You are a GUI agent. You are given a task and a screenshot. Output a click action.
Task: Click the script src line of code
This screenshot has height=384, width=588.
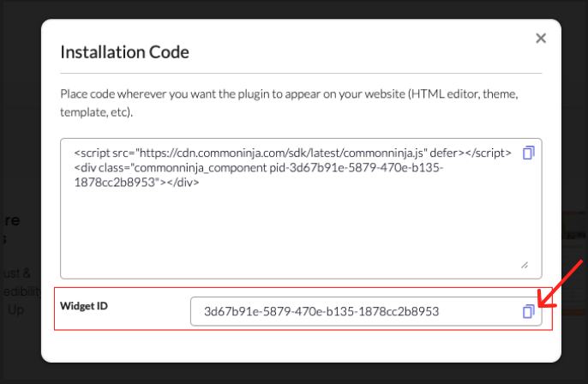click(x=292, y=153)
